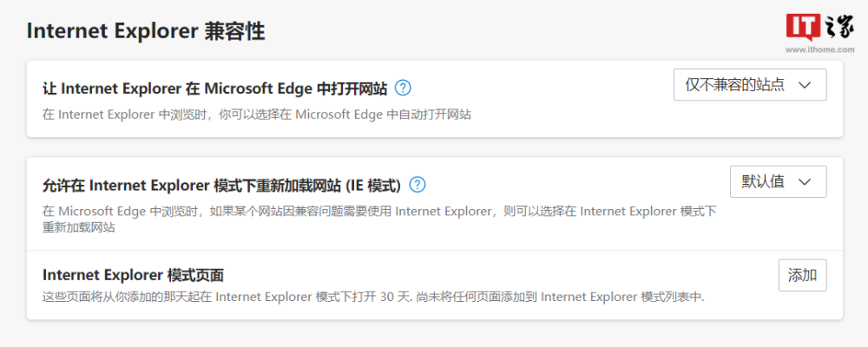Click the (IE 模式) parenthetical text
This screenshot has width=868, height=347.
click(373, 185)
